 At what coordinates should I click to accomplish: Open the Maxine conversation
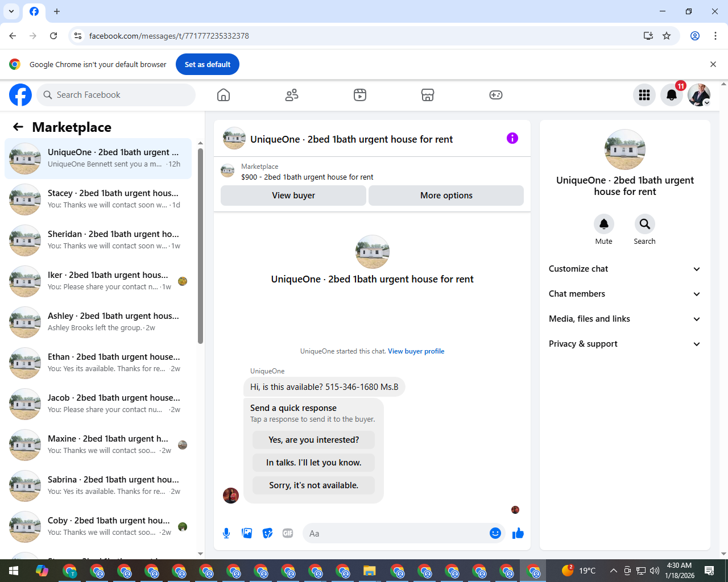click(x=98, y=444)
